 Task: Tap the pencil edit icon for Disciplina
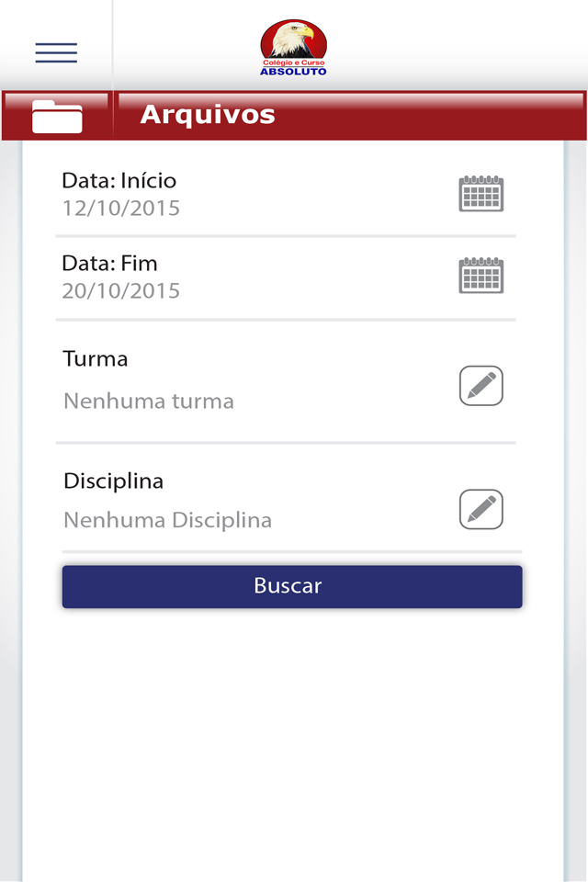click(481, 509)
